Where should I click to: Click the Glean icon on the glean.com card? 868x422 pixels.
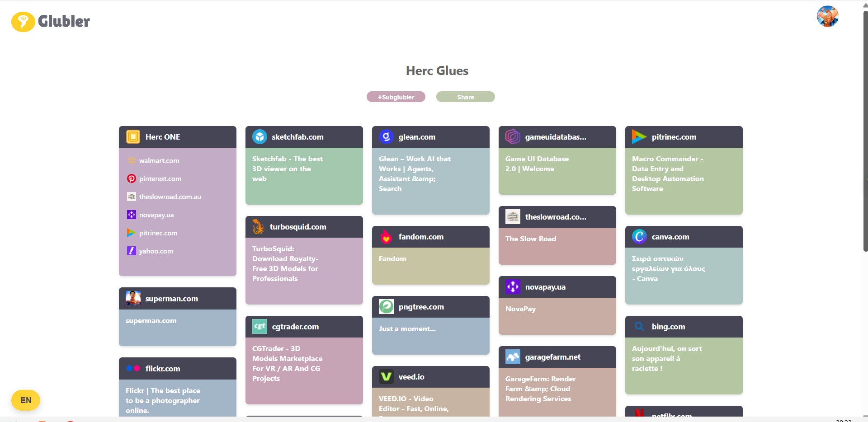(x=386, y=136)
